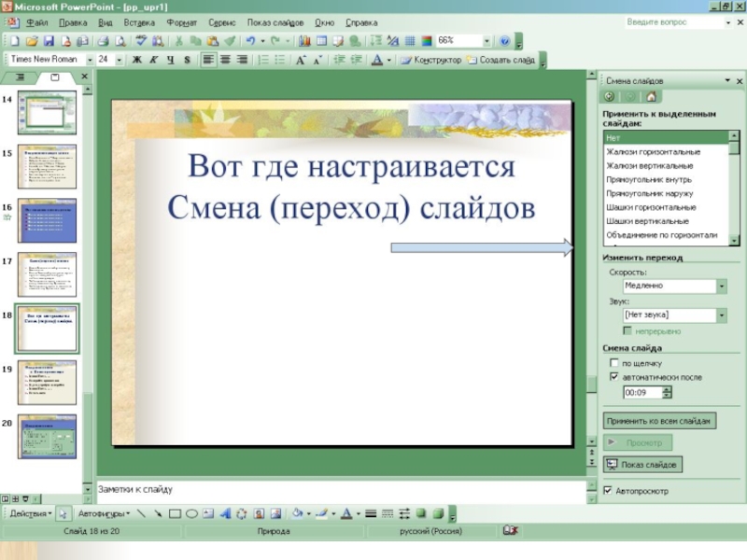This screenshot has width=747, height=560.
Task: Open the Звук dropdown
Action: point(721,315)
